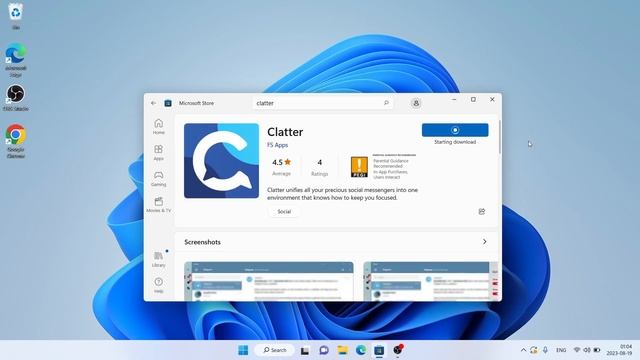Open the first Clatter screenshot thumbnail
The image size is (640, 360).
pyautogui.click(x=269, y=281)
